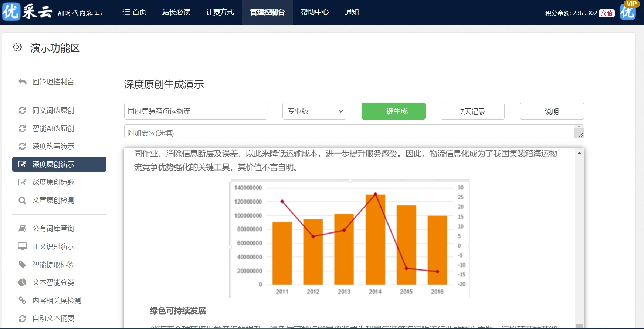This screenshot has width=644, height=329.
Task: Open the 专业版 version dropdown
Action: click(314, 111)
